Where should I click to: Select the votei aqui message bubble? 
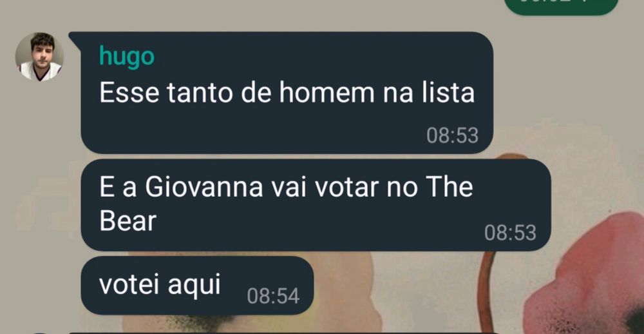tap(197, 286)
